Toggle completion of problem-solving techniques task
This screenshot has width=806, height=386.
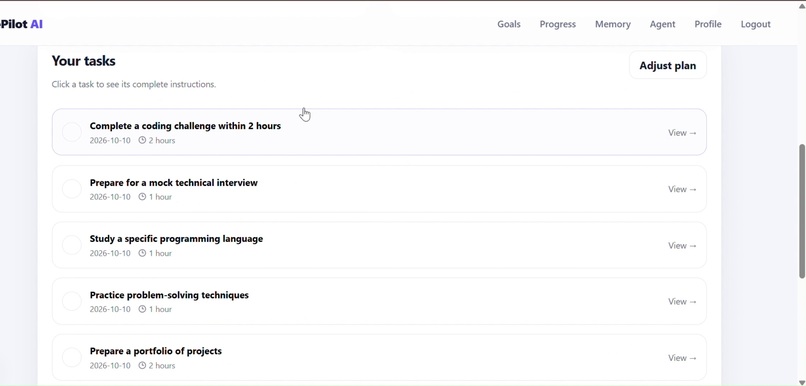point(71,301)
